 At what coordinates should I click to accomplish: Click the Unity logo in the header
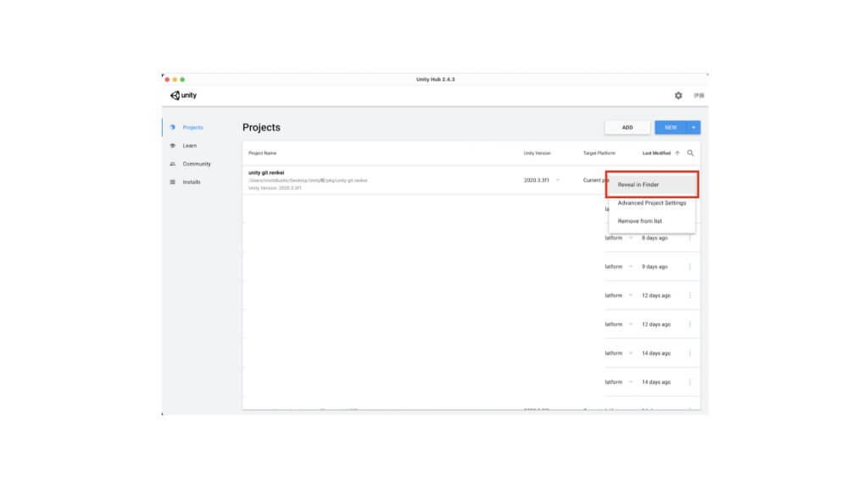[180, 95]
